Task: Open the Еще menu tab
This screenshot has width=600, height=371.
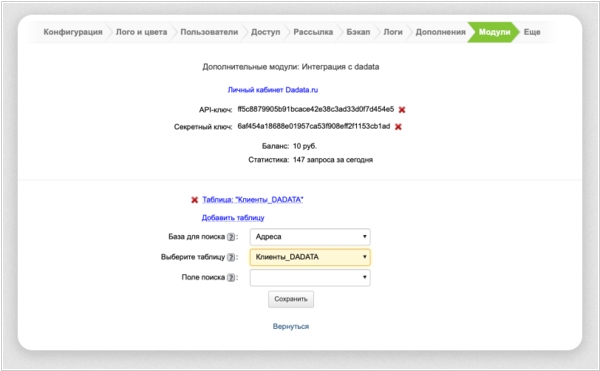Action: click(532, 32)
